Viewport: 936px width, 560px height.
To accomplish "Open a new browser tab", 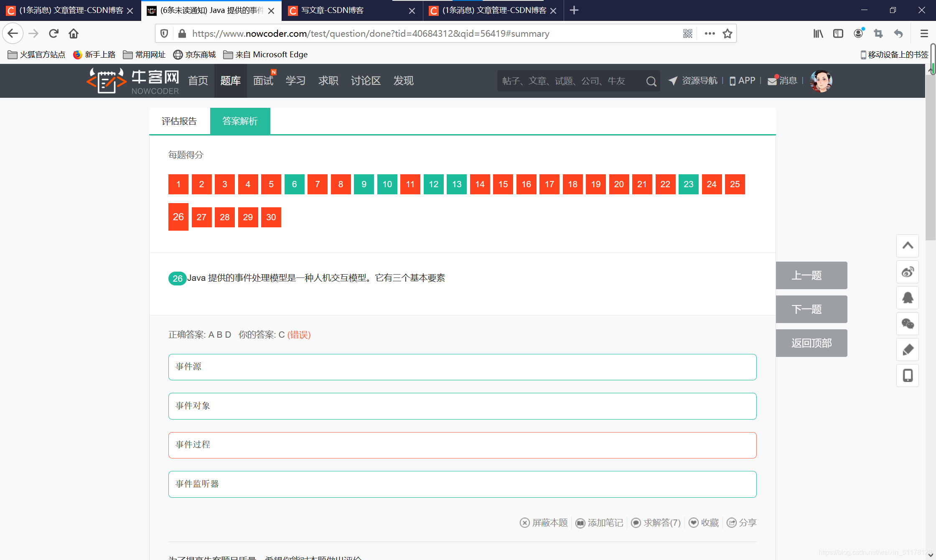I will [574, 10].
